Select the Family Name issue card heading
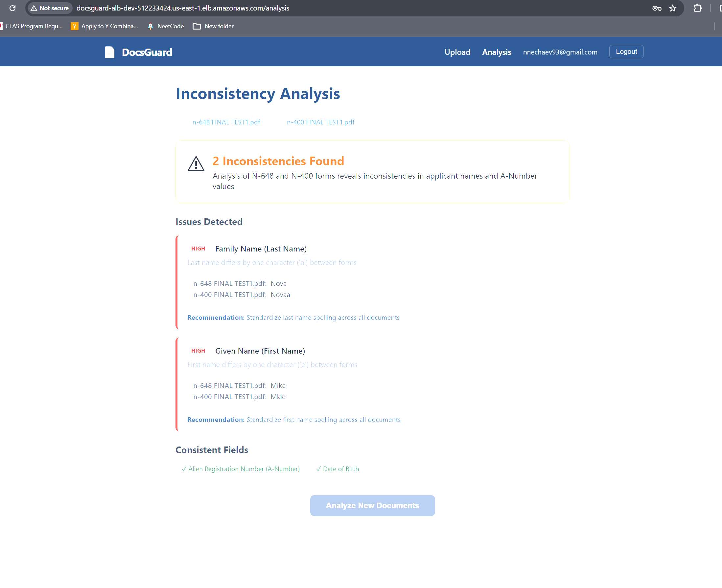 click(261, 249)
